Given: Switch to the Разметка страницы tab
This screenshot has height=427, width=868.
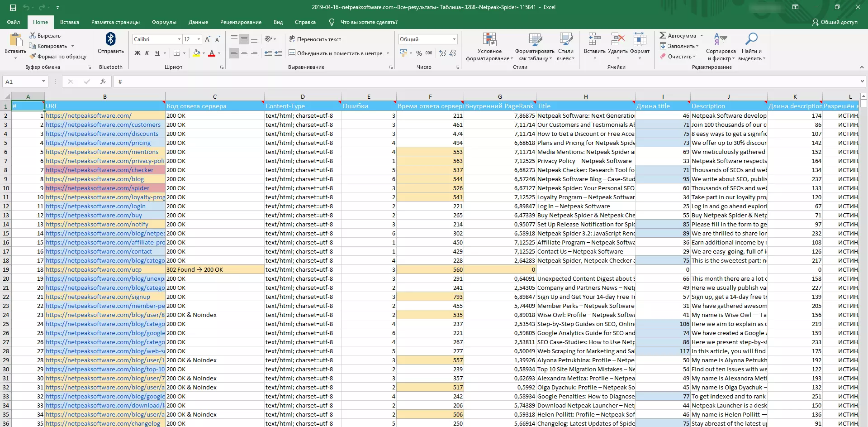Looking at the screenshot, I should [x=115, y=22].
